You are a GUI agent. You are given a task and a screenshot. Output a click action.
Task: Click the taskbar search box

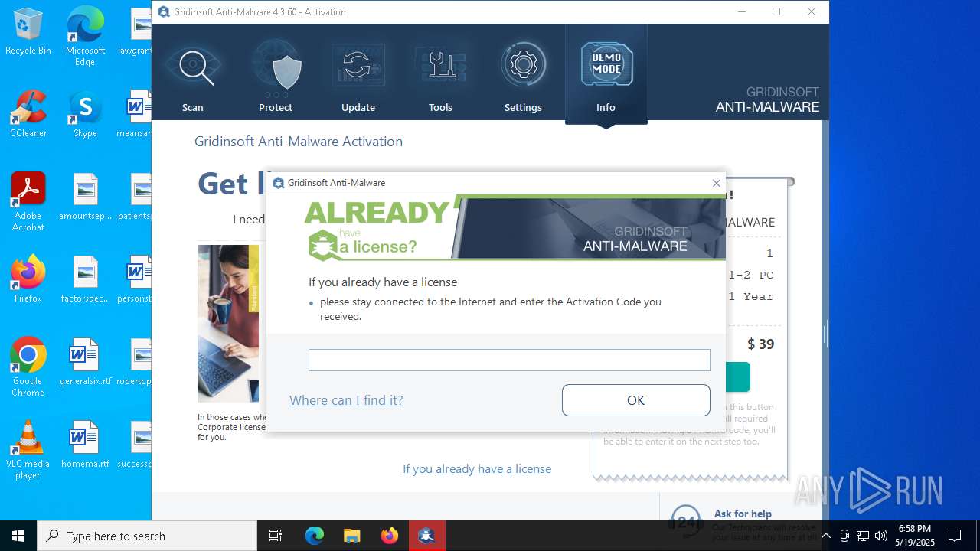tap(147, 536)
